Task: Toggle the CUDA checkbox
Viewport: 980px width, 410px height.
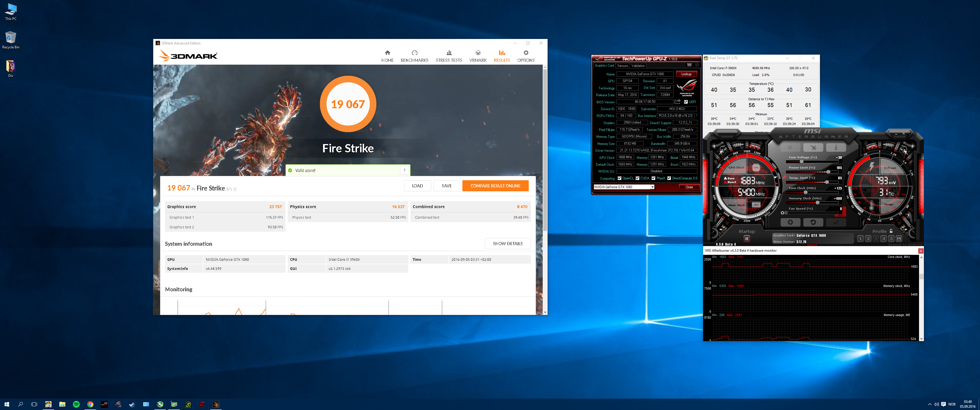Action: (637, 178)
